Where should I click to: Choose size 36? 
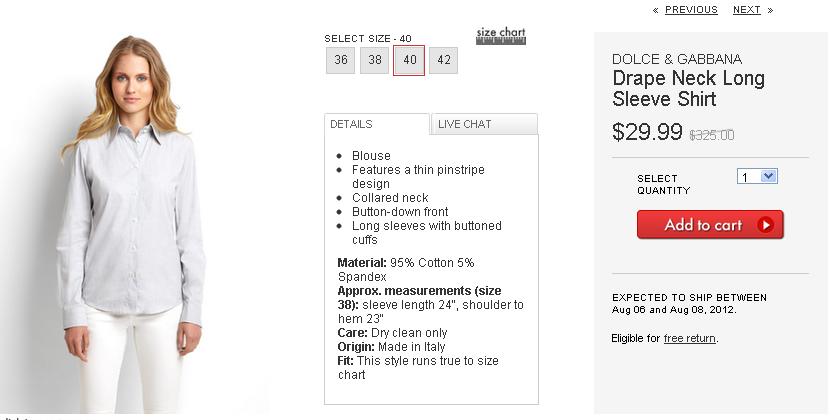tap(341, 60)
